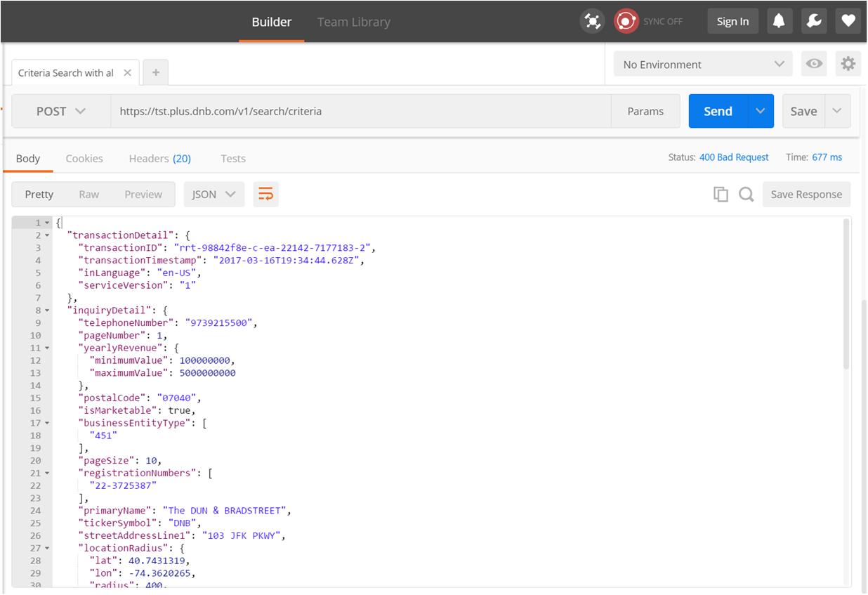Viewport: 868px width, 595px height.
Task: Click telephoneNumber value 9739215500
Action: [x=218, y=322]
